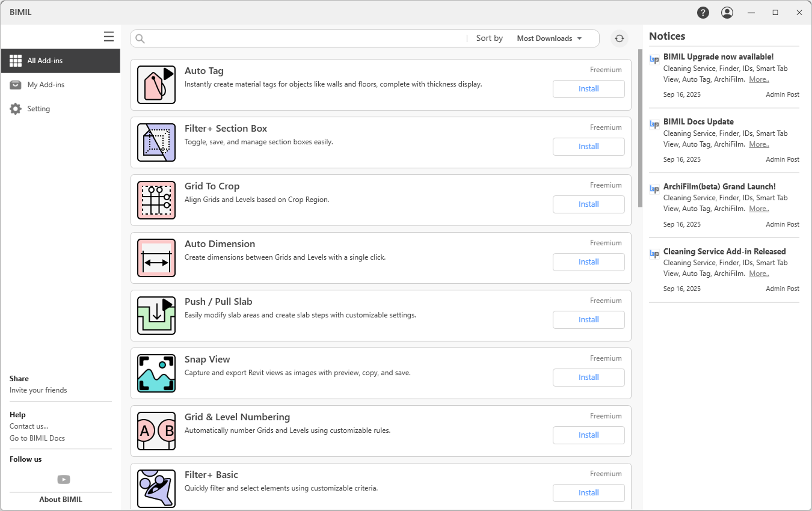Open the help question mark icon
This screenshot has width=812, height=511.
click(x=703, y=13)
